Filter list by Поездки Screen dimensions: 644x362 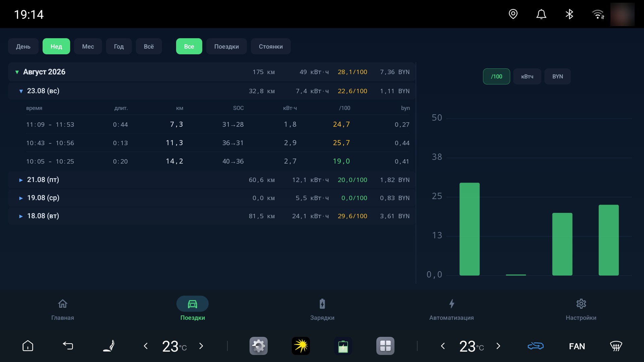(226, 46)
